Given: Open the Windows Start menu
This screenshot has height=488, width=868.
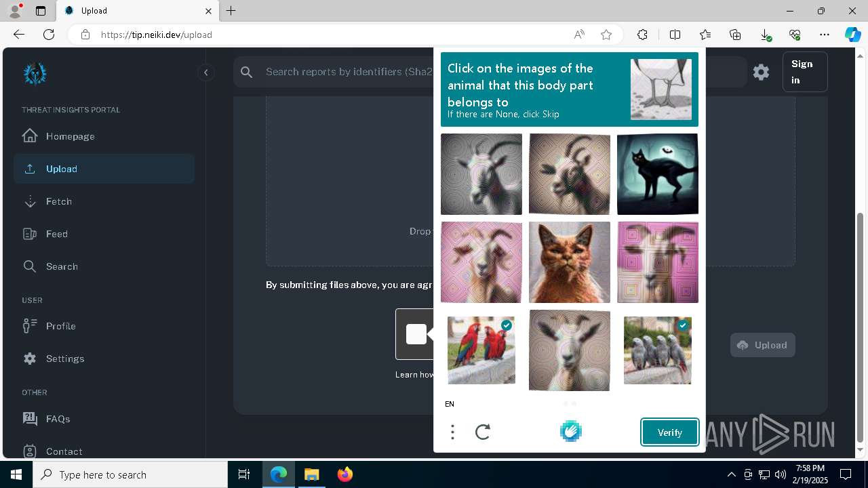Looking at the screenshot, I should click(x=16, y=474).
